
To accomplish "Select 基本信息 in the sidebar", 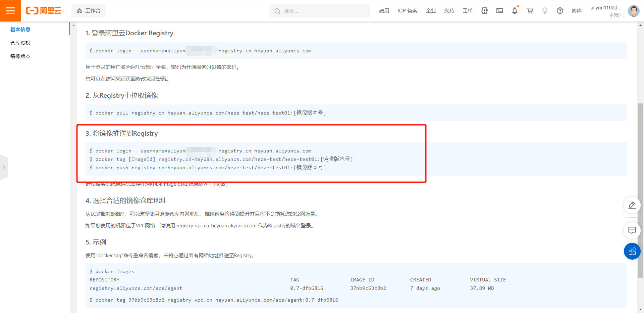I will (x=20, y=29).
